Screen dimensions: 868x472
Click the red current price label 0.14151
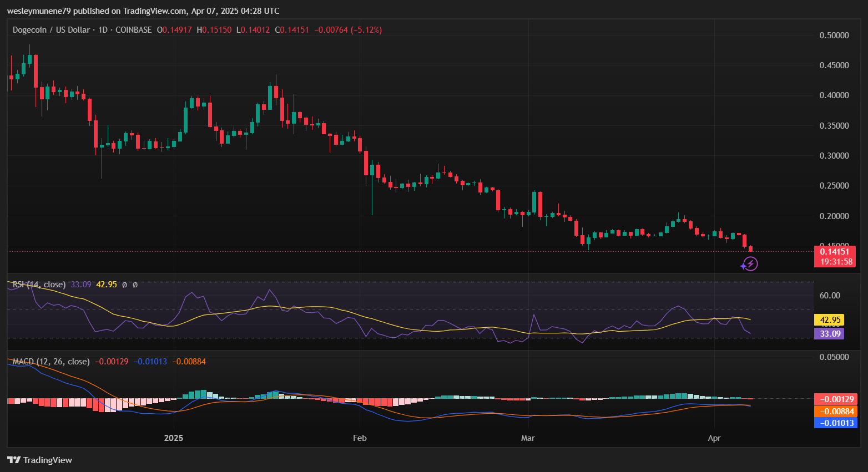pos(834,252)
